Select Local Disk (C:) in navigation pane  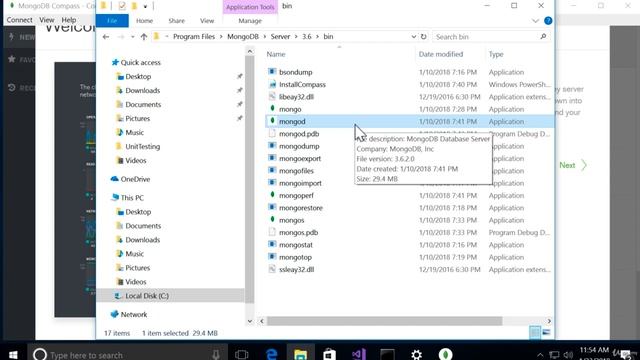147,296
